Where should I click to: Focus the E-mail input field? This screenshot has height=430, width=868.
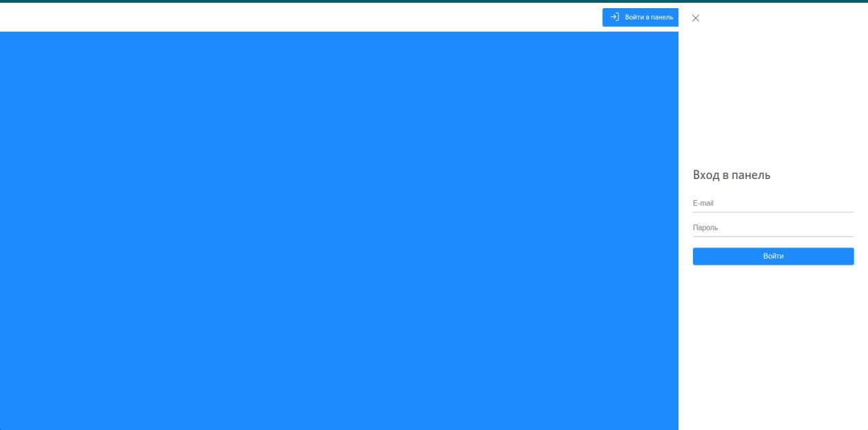coord(773,203)
